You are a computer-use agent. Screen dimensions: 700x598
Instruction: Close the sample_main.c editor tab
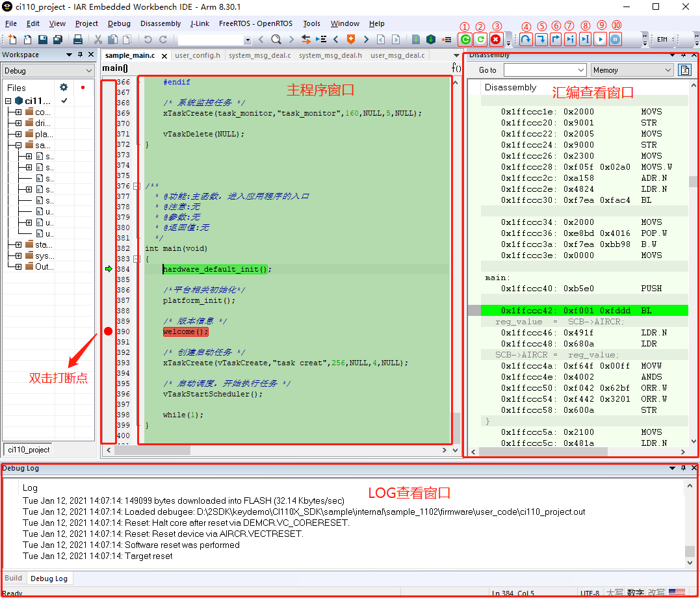(x=164, y=56)
